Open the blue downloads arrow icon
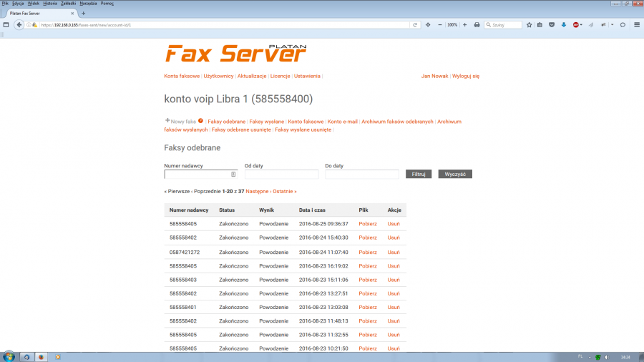 click(x=564, y=24)
